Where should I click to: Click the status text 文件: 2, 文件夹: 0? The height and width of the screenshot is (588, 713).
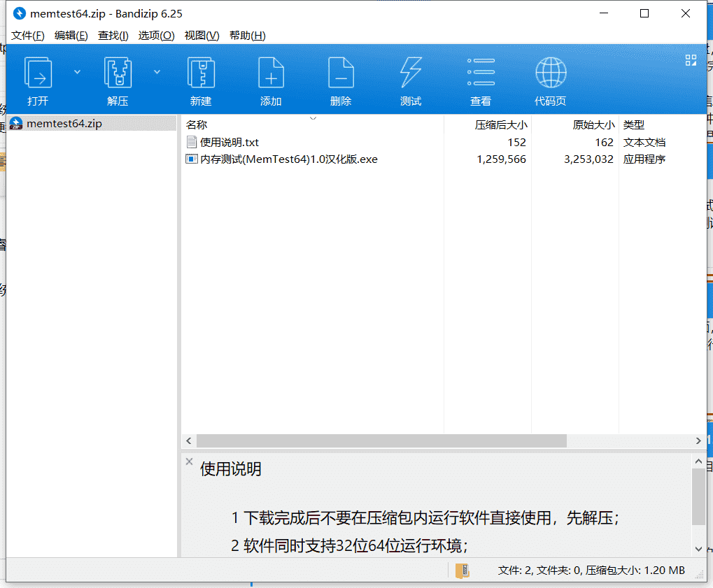tap(539, 571)
